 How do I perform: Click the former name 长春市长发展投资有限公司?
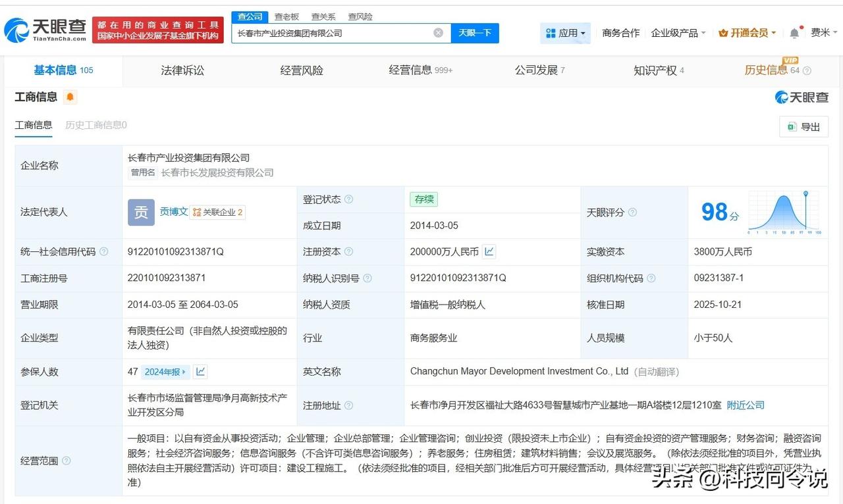point(217,173)
